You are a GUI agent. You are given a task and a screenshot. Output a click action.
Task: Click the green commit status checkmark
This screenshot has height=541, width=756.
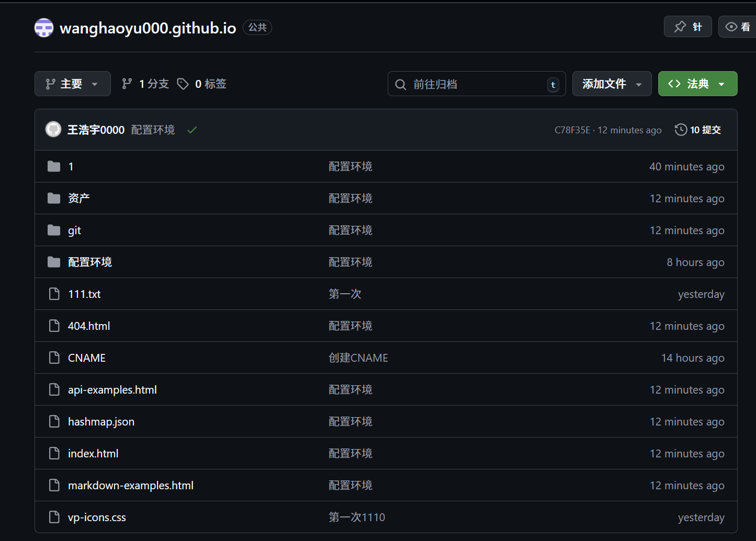click(x=192, y=130)
